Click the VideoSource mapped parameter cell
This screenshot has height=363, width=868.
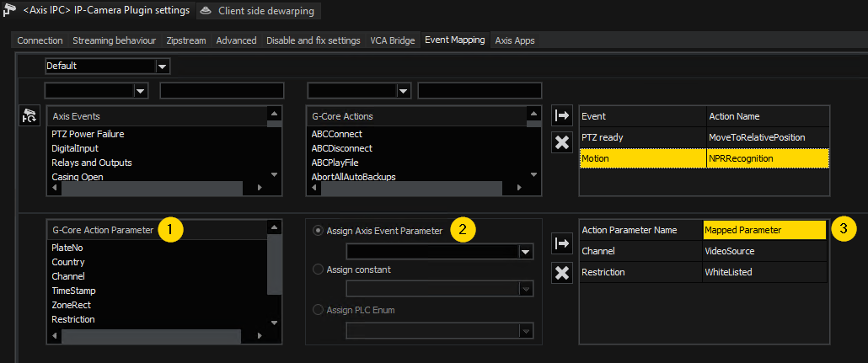(764, 251)
